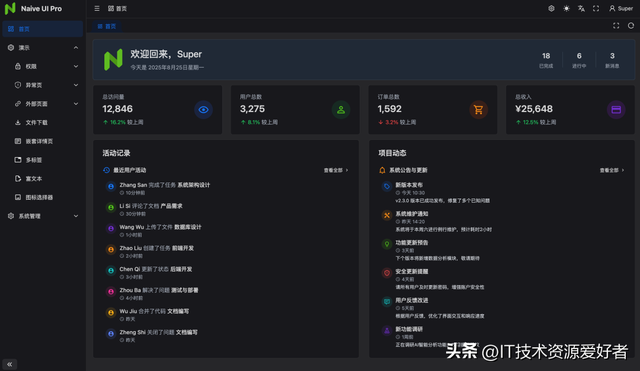This screenshot has height=371, width=640.
Task: Click the ¥25,648 revenue value
Action: point(534,109)
